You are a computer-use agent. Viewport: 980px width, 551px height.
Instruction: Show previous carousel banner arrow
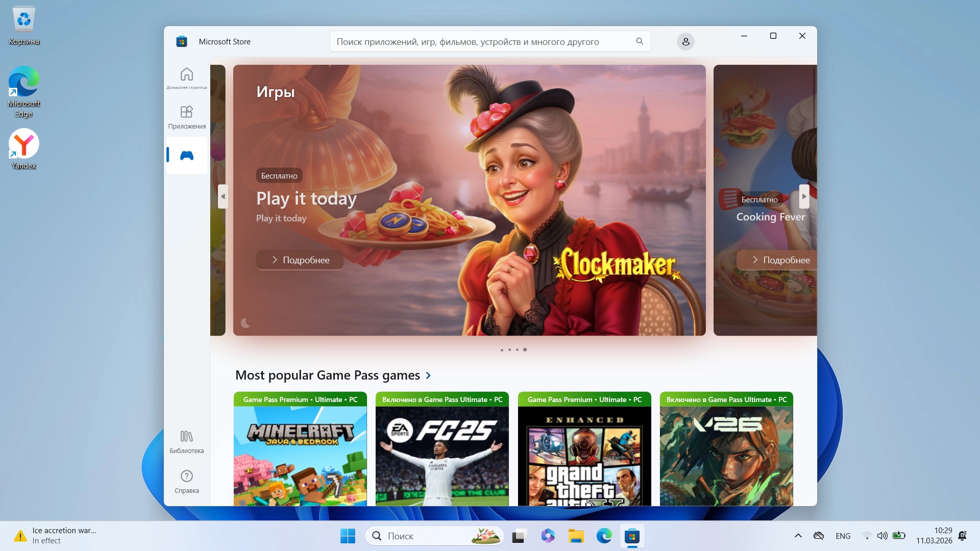pyautogui.click(x=223, y=196)
